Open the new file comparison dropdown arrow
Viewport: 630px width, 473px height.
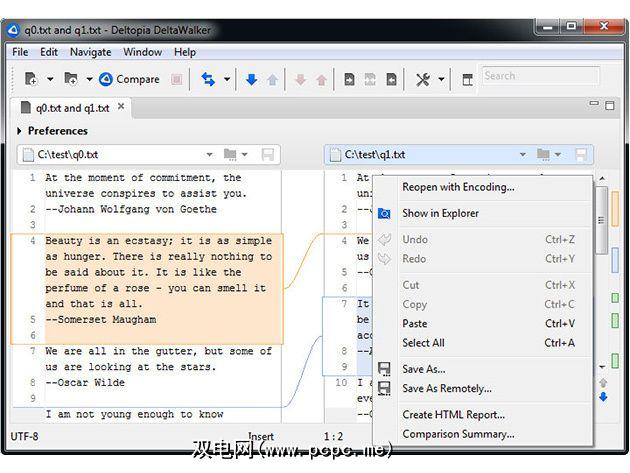(x=50, y=79)
